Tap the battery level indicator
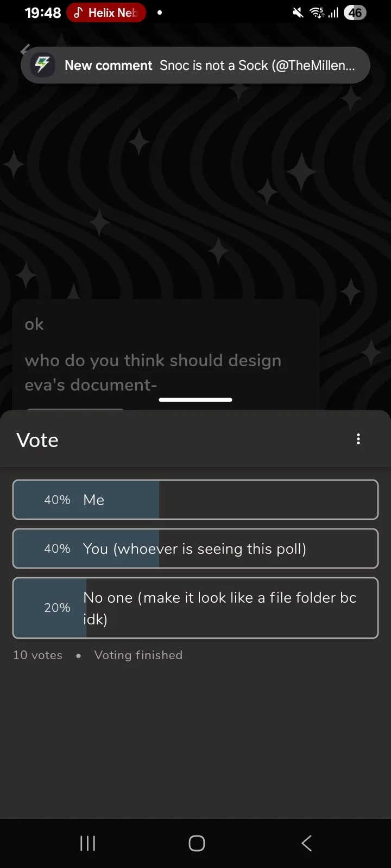 [355, 12]
